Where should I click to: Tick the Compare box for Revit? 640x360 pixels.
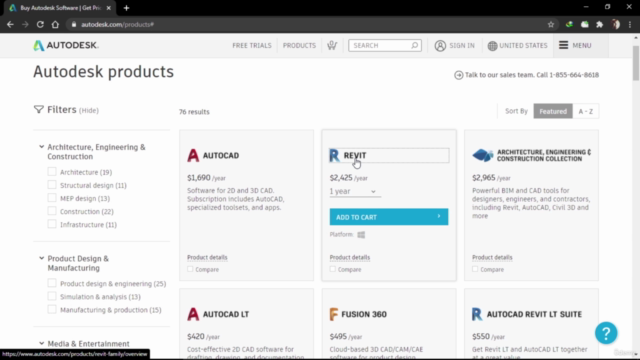(333, 269)
